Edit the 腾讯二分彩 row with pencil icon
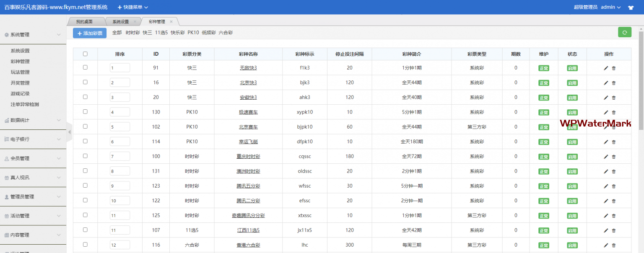644x253 pixels. click(x=606, y=201)
